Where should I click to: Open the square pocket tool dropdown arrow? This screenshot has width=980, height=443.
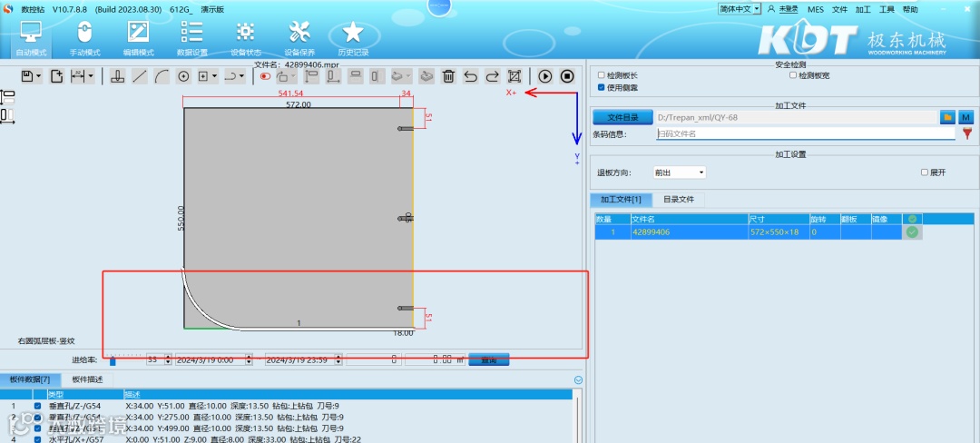(x=215, y=77)
